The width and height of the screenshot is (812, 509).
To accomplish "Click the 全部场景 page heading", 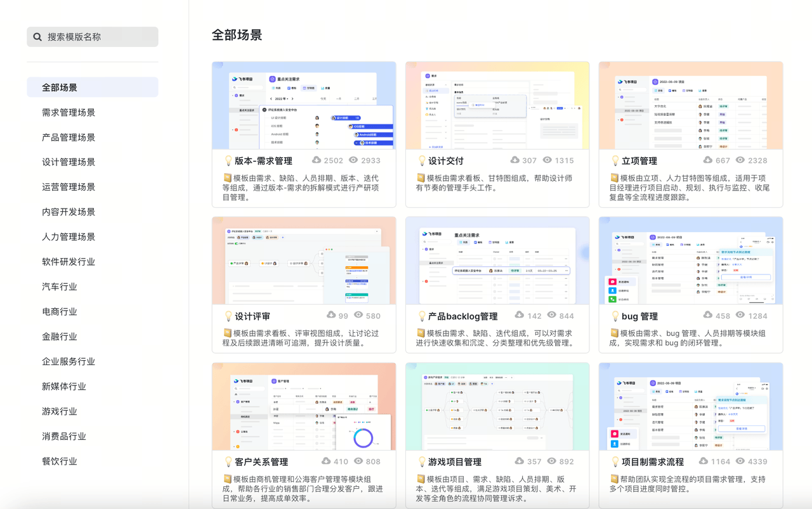I will [237, 35].
